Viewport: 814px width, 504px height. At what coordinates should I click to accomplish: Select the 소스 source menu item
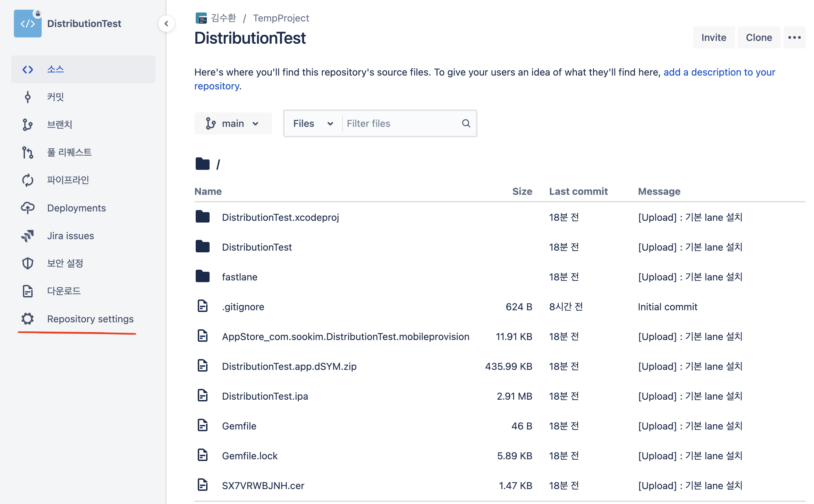(56, 69)
